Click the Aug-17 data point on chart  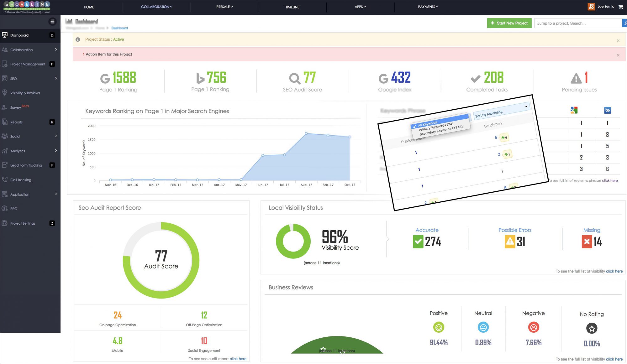(x=306, y=133)
